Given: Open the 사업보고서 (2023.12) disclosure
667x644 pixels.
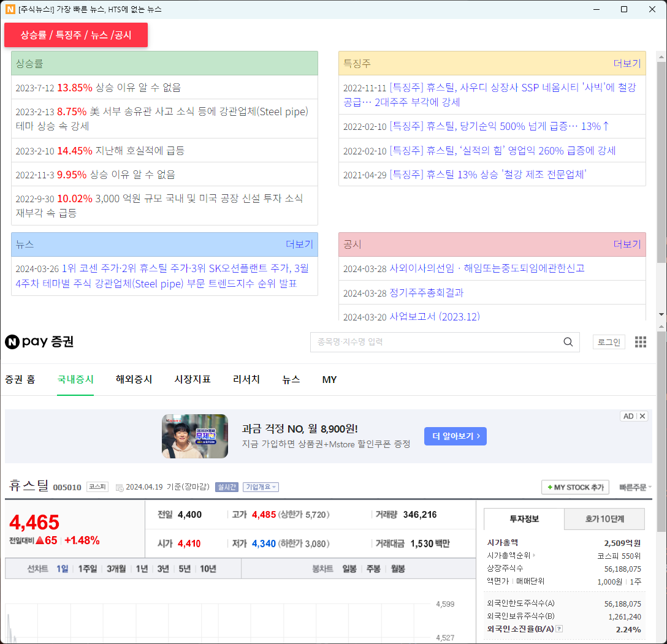Looking at the screenshot, I should [435, 317].
